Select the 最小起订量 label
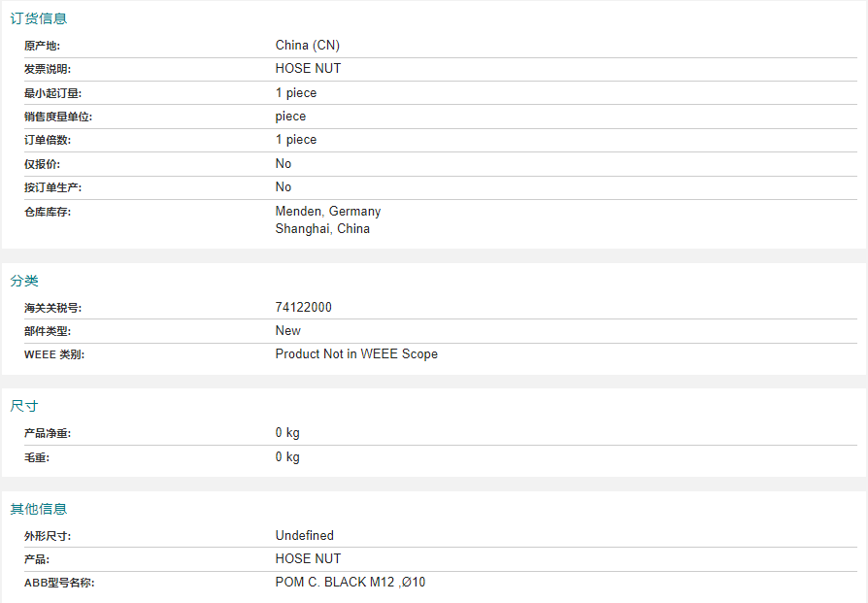 pyautogui.click(x=52, y=93)
